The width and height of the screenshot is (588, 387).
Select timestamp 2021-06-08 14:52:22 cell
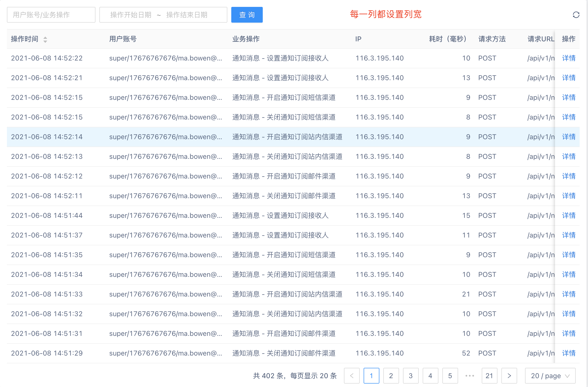point(47,58)
